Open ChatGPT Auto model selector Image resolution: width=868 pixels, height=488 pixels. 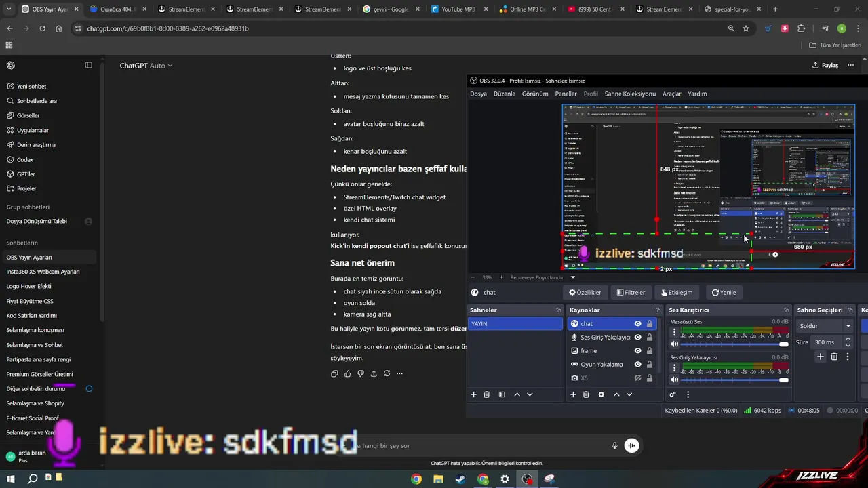tap(146, 66)
